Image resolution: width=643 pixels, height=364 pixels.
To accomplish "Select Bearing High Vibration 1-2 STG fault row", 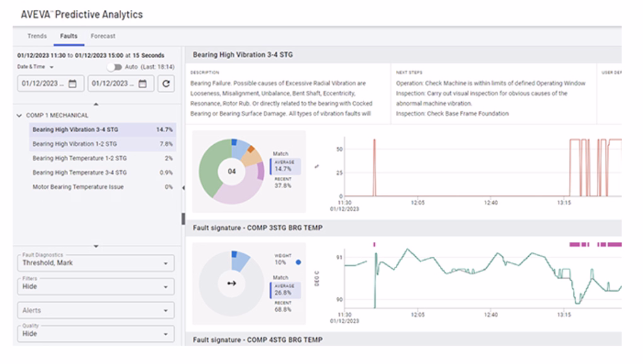I will 103,144.
